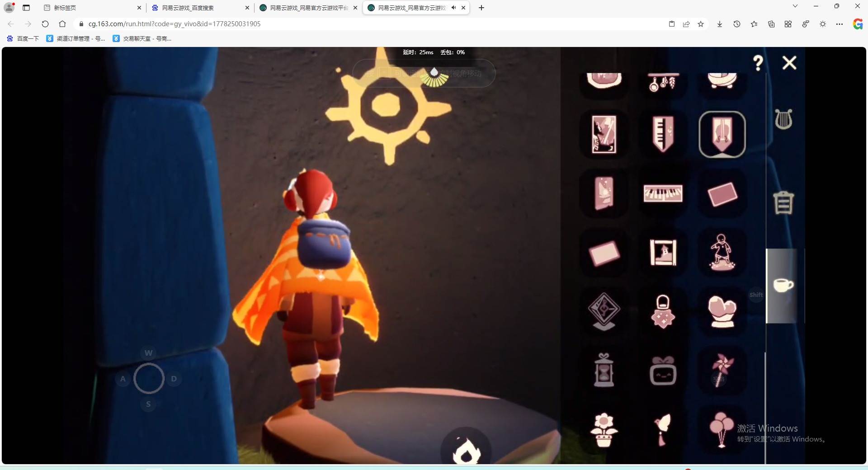This screenshot has height=470, width=868.
Task: Select the gift box with bow prop
Action: [663, 371]
